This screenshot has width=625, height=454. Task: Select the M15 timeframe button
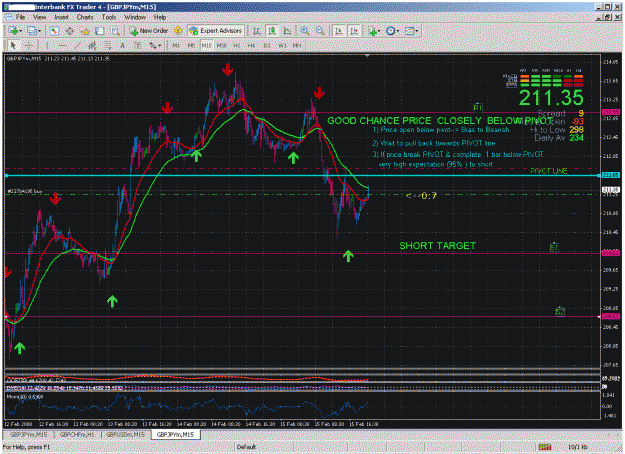[206, 45]
